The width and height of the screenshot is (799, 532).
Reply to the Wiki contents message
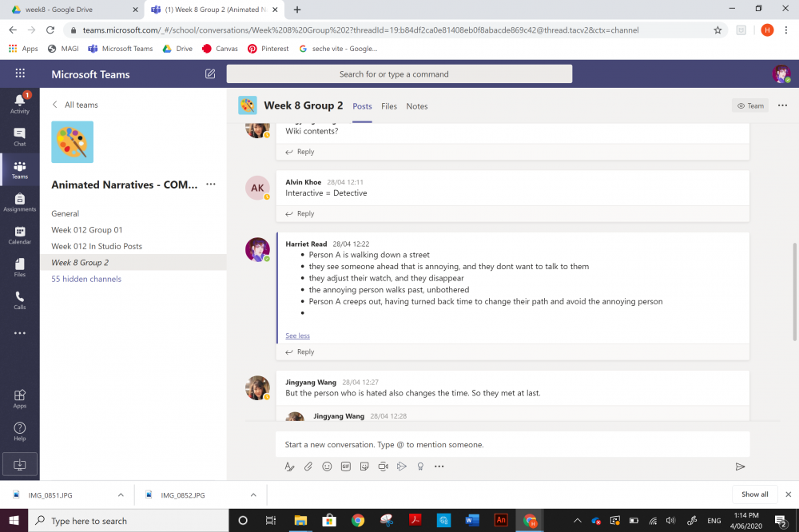300,151
